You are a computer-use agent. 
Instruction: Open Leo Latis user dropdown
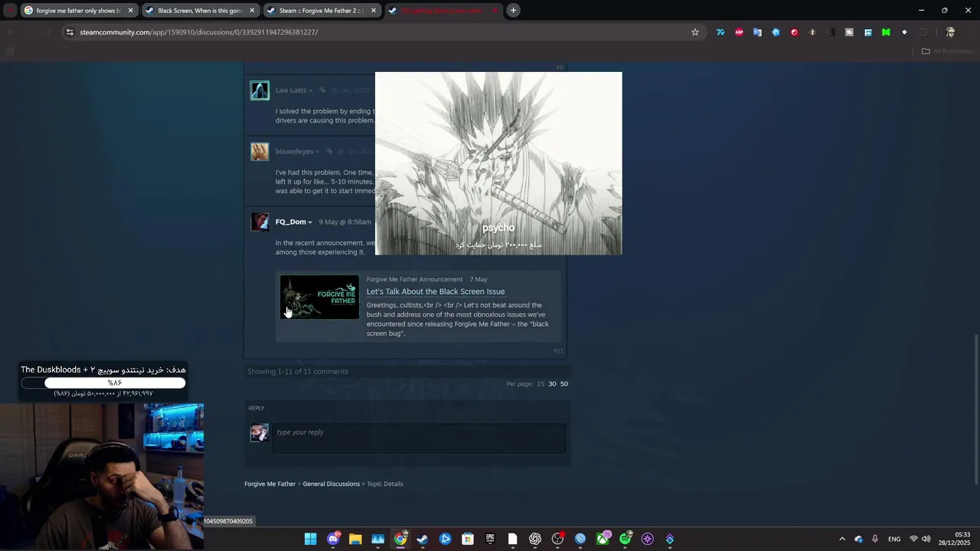pyautogui.click(x=310, y=91)
